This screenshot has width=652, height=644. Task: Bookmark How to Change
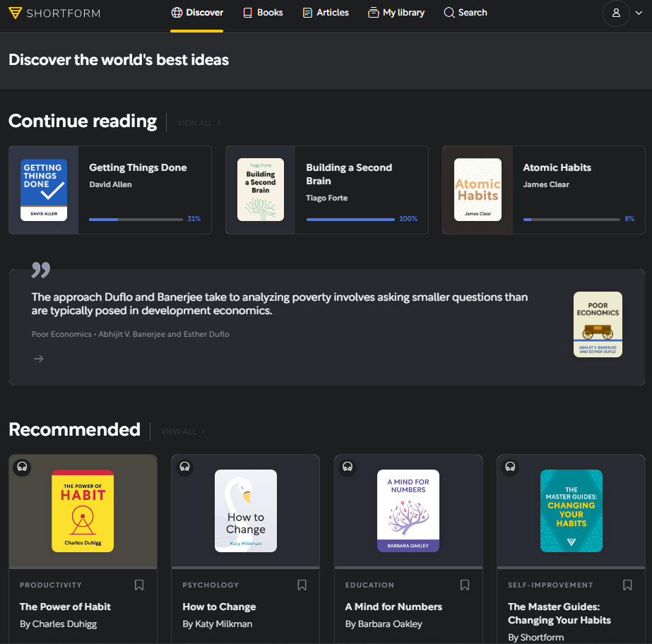click(x=302, y=585)
